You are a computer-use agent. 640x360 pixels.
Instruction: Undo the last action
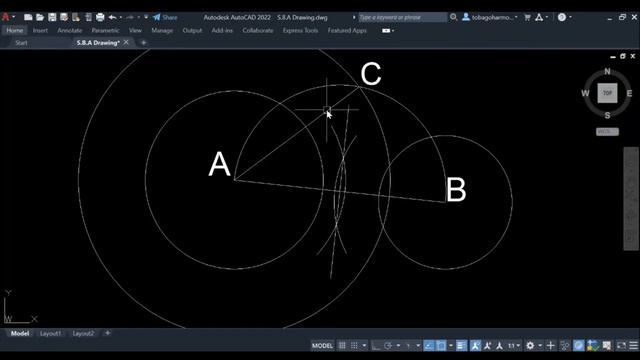coord(112,17)
